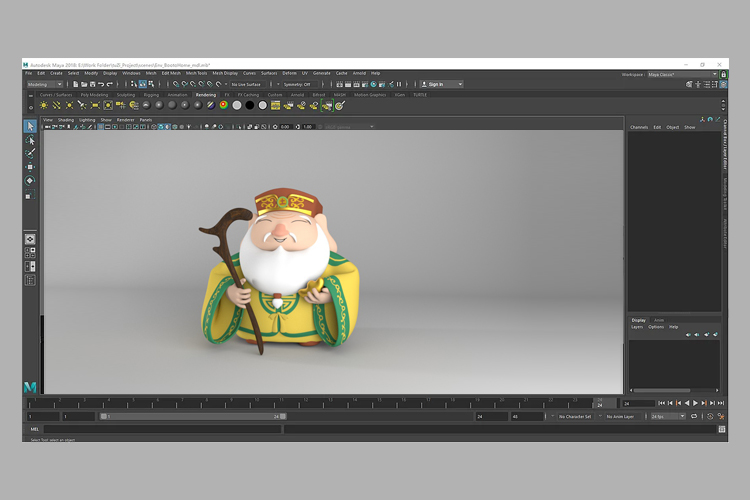The image size is (750, 500).
Task: Open the Mesh Tools menu
Action: point(196,73)
